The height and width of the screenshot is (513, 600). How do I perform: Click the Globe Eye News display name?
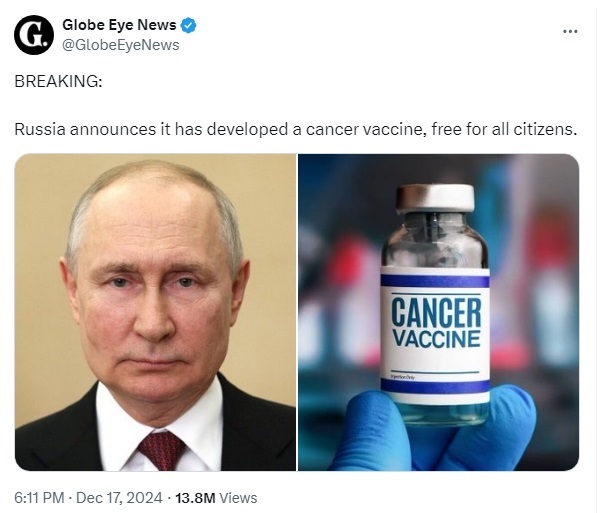119,25
